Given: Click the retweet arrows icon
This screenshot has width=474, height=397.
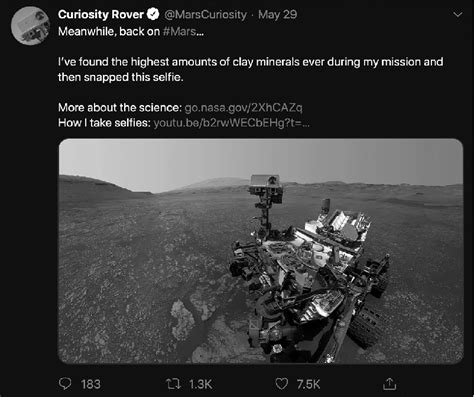Looking at the screenshot, I should (x=173, y=384).
